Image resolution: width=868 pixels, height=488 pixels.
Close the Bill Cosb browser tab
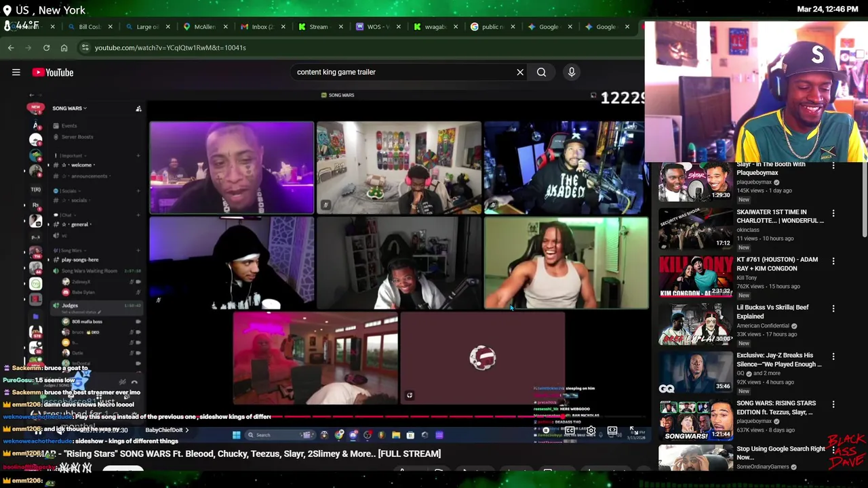110,27
